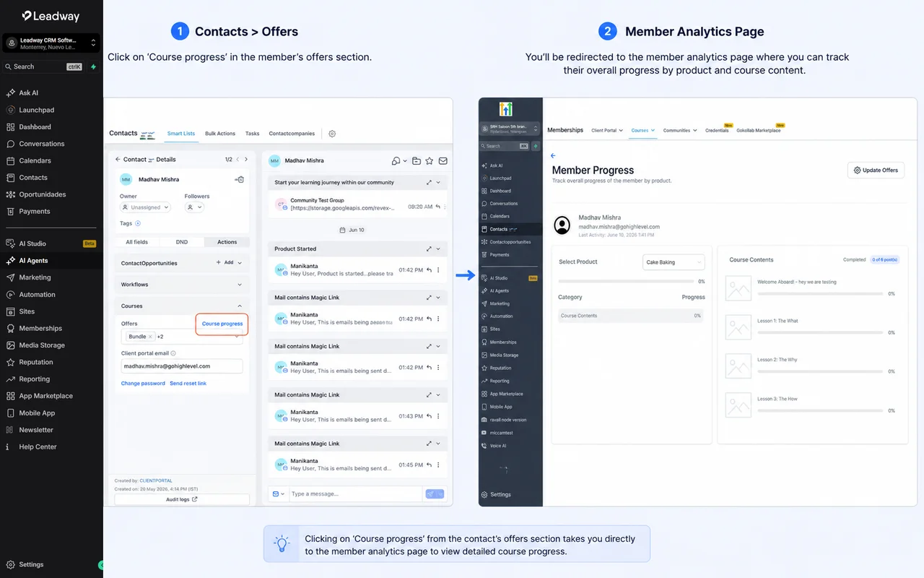Click the Update Offers button
The height and width of the screenshot is (578, 924).
(876, 171)
